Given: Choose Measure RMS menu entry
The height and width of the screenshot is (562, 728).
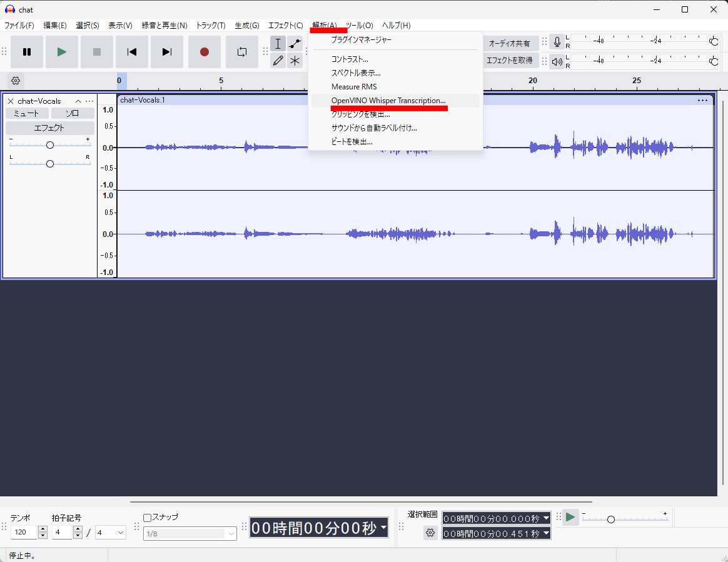Looking at the screenshot, I should (395, 87).
